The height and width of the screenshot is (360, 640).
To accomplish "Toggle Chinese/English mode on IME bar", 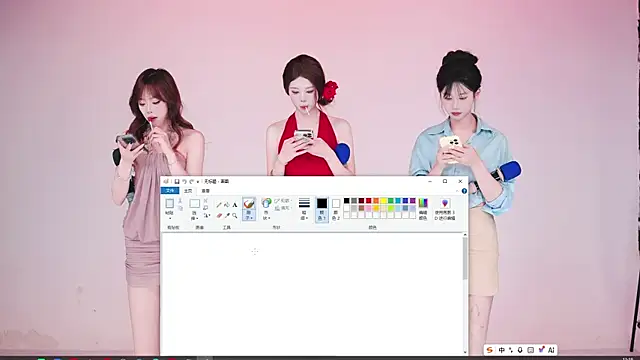I will [x=502, y=350].
